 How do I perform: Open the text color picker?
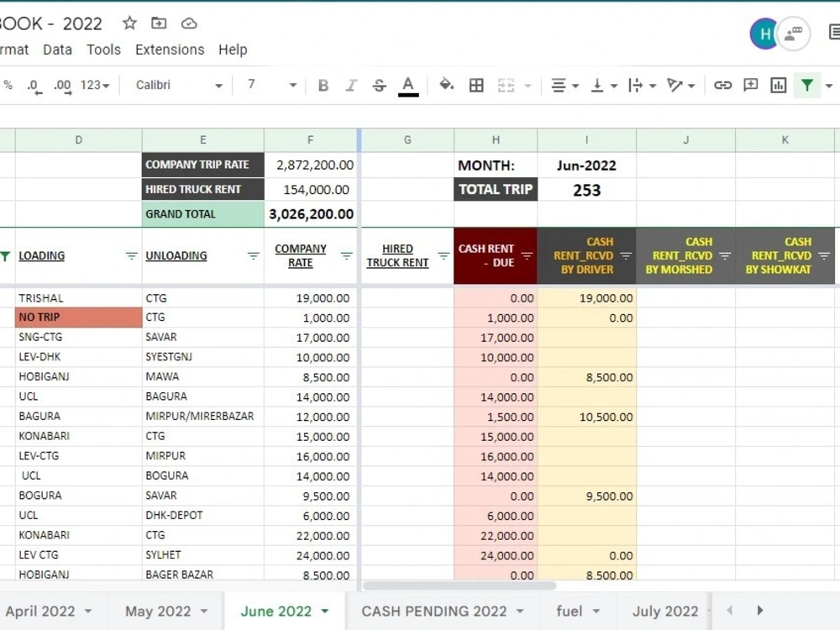click(408, 86)
